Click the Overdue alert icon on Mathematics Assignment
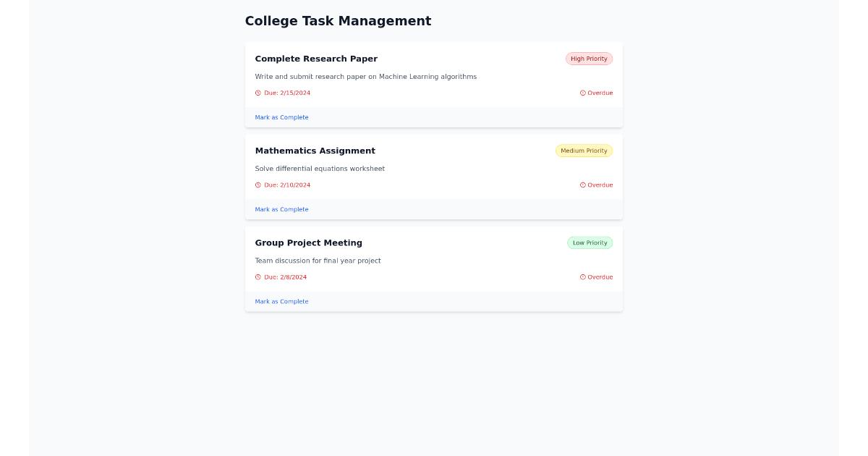Screen dimensions: 868x456 click(x=582, y=185)
